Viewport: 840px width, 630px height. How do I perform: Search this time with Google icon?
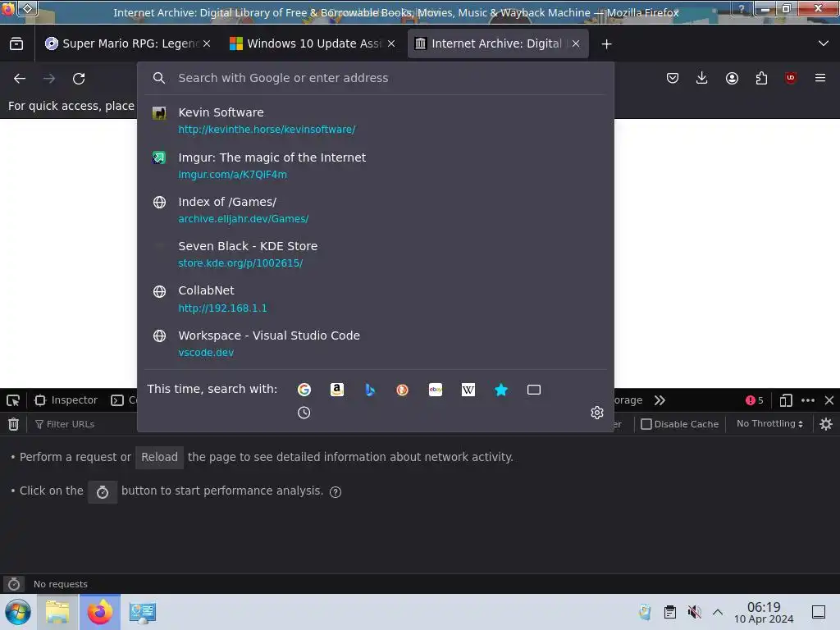[x=304, y=390]
